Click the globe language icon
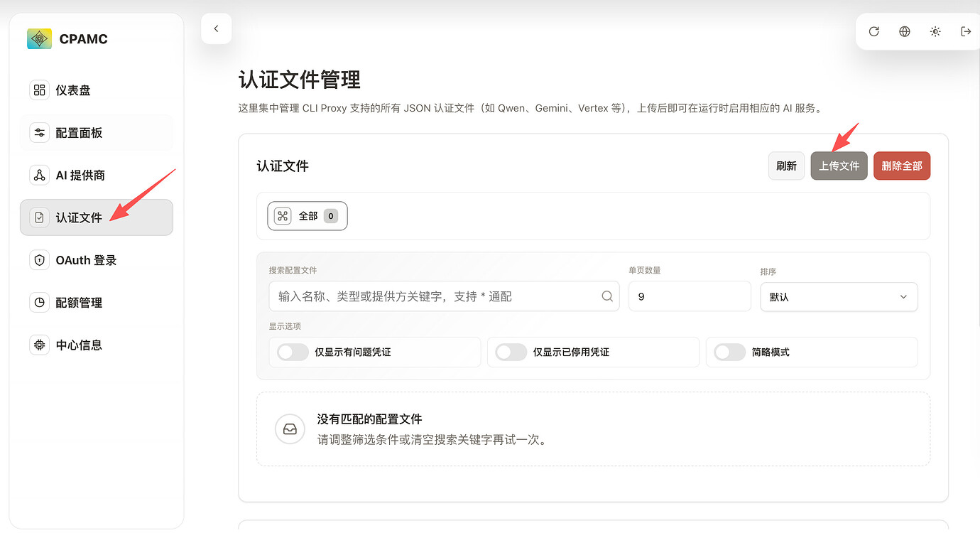This screenshot has height=533, width=980. pos(905,31)
